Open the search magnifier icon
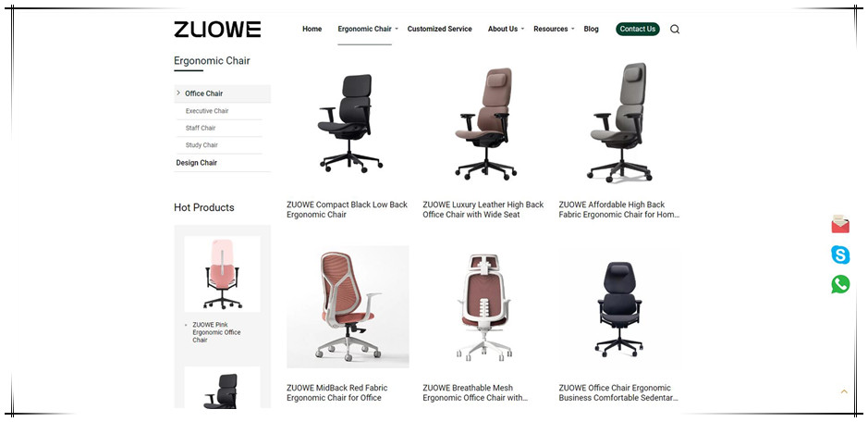The height and width of the screenshot is (422, 868). [675, 30]
